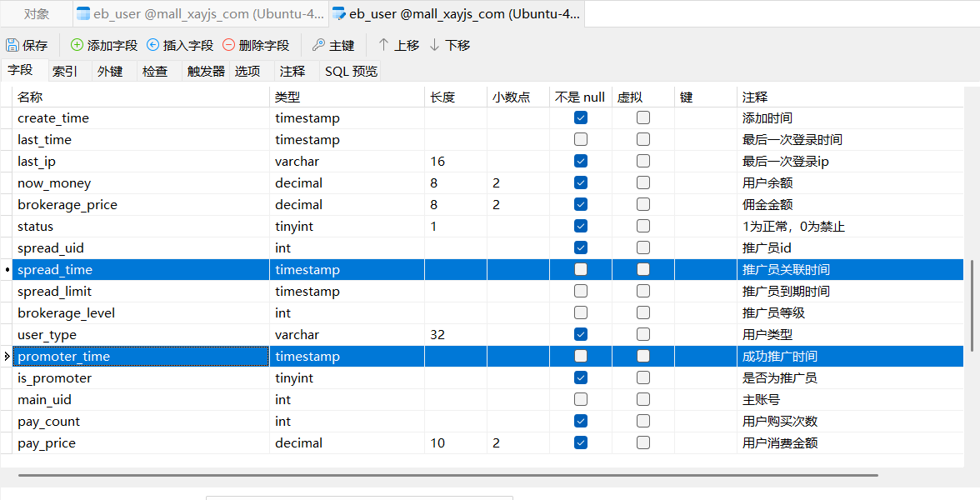Click the 不是 null column header

coord(581,97)
